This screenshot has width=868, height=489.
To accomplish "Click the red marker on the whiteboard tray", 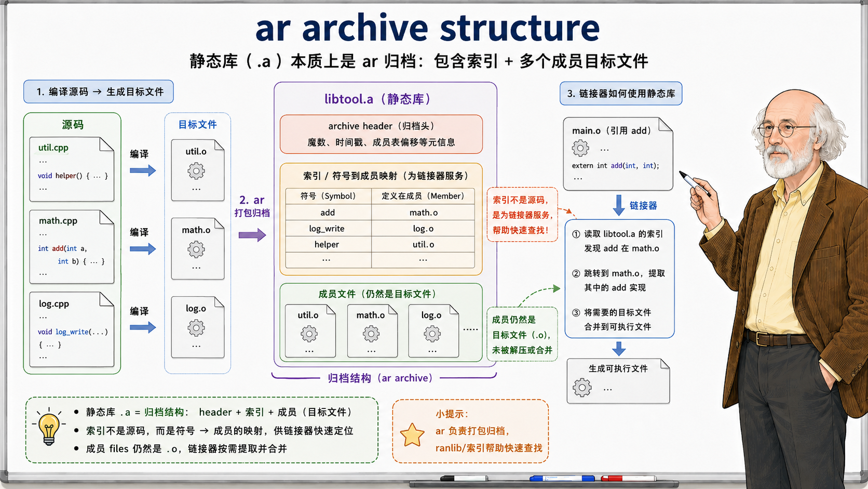I will pyautogui.click(x=628, y=478).
